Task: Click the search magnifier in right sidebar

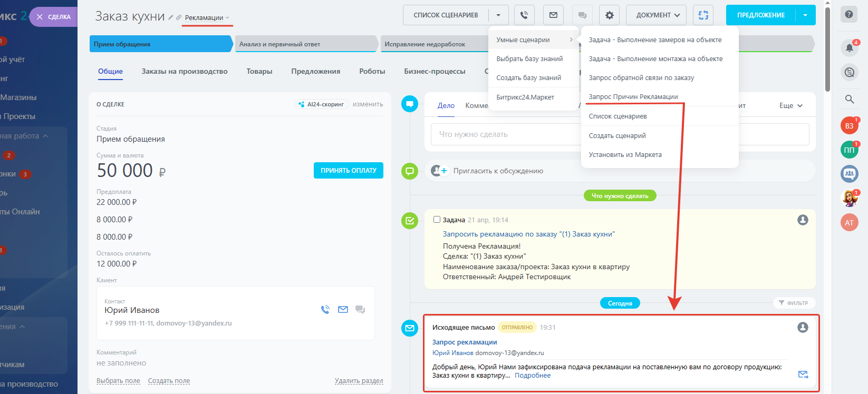Action: [x=850, y=99]
